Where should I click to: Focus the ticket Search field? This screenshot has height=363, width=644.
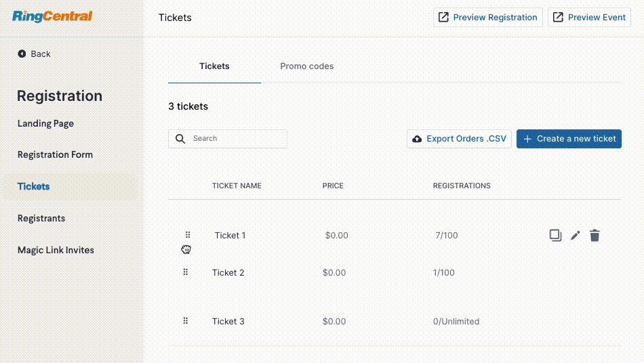pyautogui.click(x=228, y=139)
